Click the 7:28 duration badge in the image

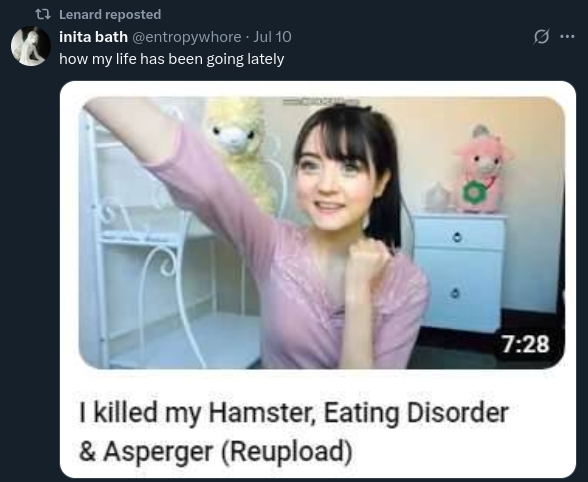[526, 344]
